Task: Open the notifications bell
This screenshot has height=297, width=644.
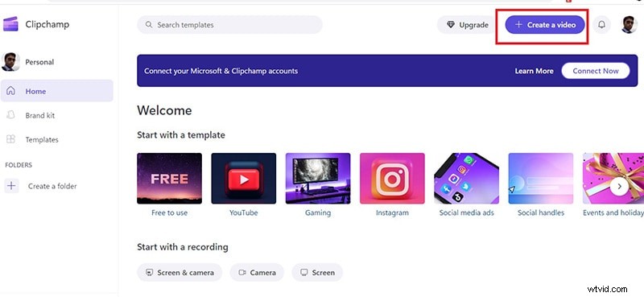Action: tap(601, 25)
